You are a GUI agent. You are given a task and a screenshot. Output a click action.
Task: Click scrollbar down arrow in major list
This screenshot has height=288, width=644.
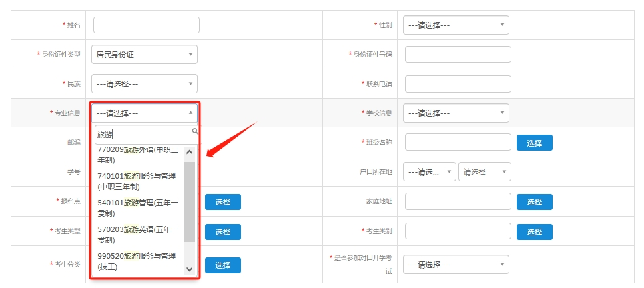189,269
